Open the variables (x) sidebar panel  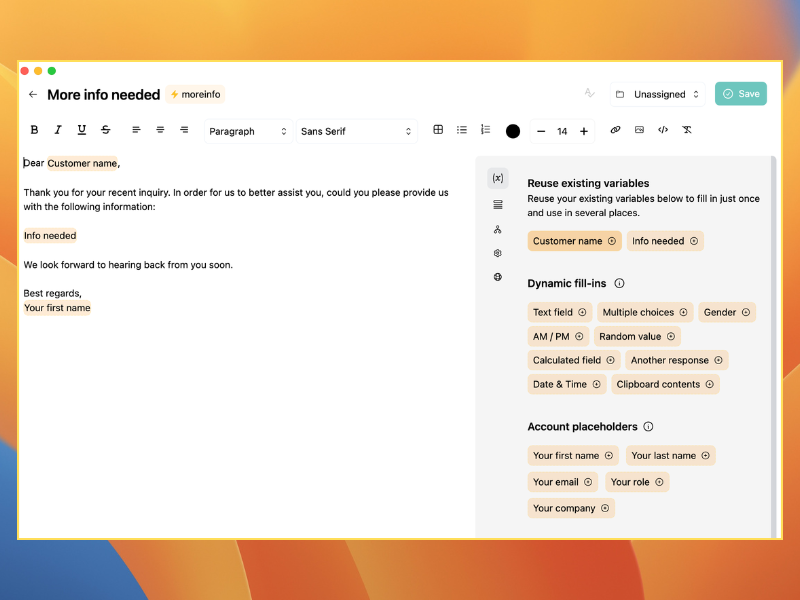497,178
